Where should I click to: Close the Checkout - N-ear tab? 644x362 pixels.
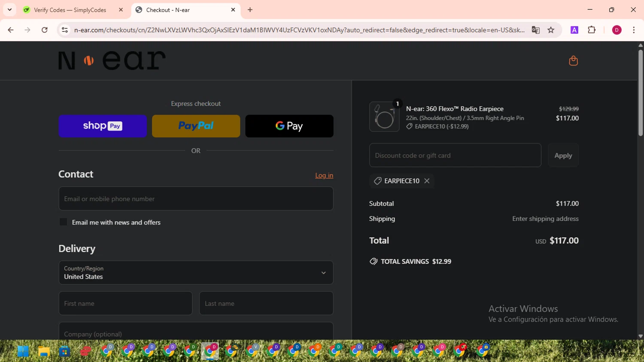point(233,10)
